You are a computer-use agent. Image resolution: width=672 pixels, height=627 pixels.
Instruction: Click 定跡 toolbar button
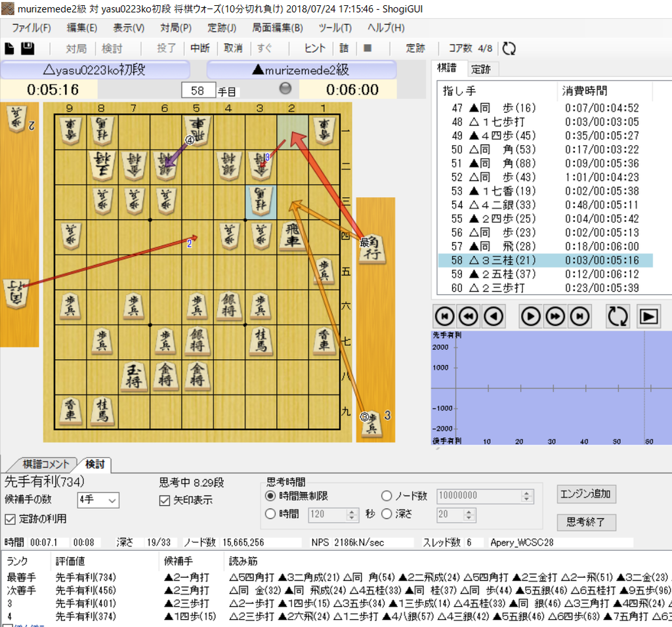(x=415, y=48)
